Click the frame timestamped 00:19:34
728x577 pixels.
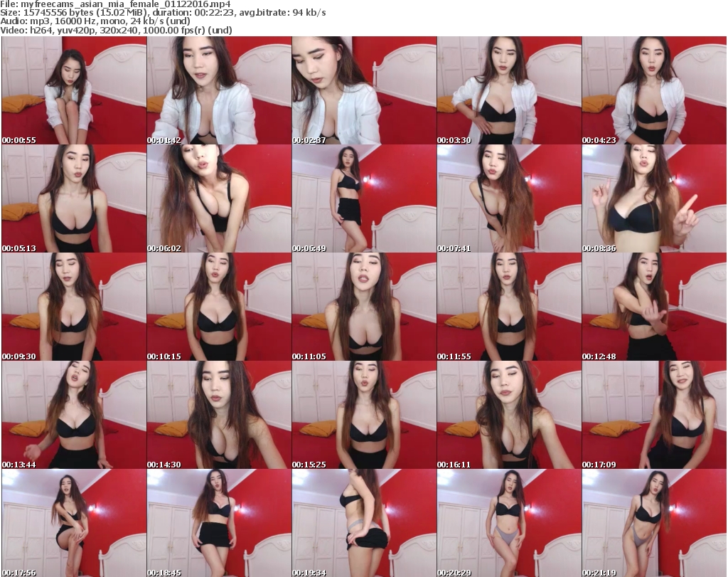coord(364,523)
